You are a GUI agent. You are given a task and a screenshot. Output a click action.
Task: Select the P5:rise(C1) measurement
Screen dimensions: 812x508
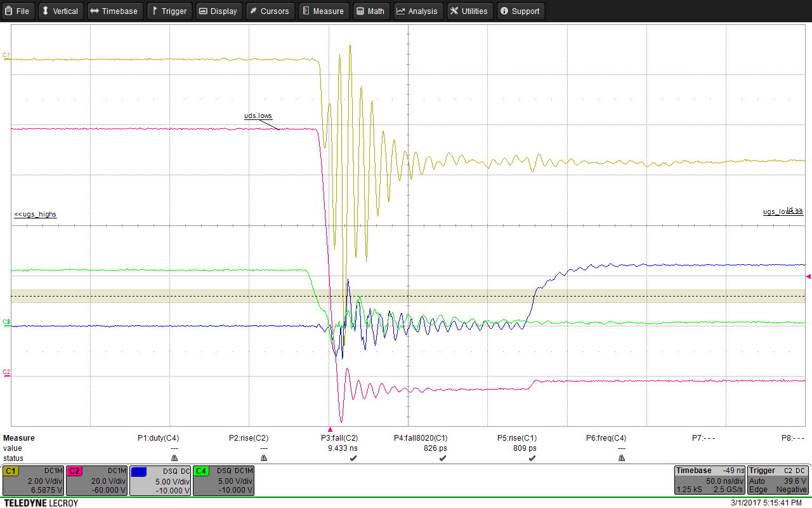point(516,438)
